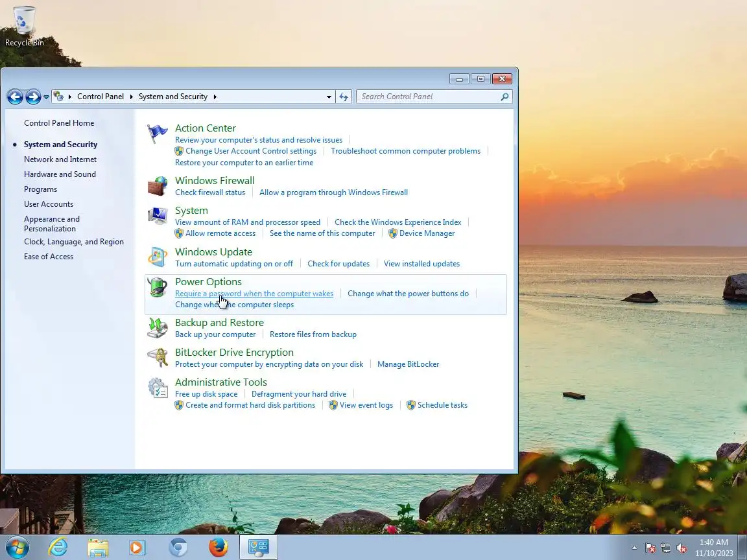Open the System computer icon

pos(157,216)
